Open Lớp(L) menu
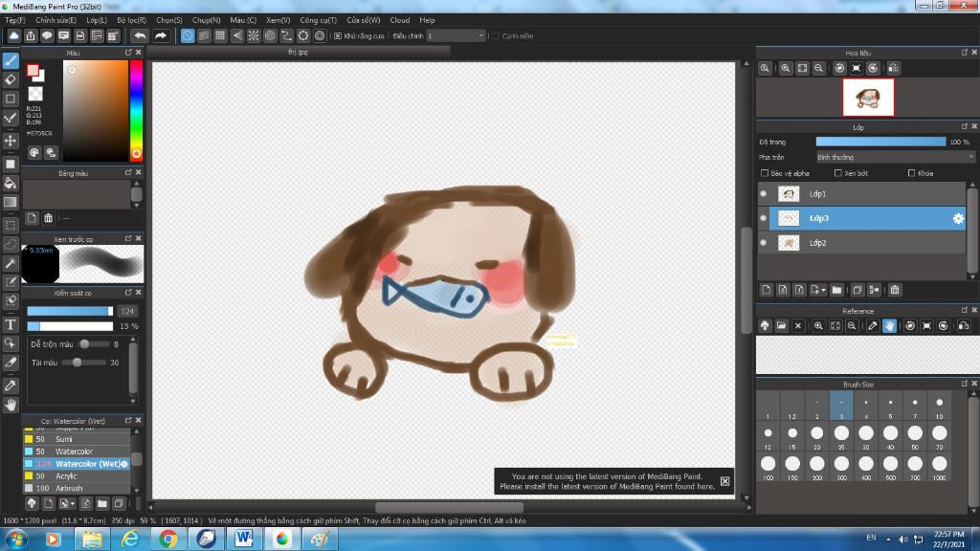The height and width of the screenshot is (551, 980). point(97,20)
